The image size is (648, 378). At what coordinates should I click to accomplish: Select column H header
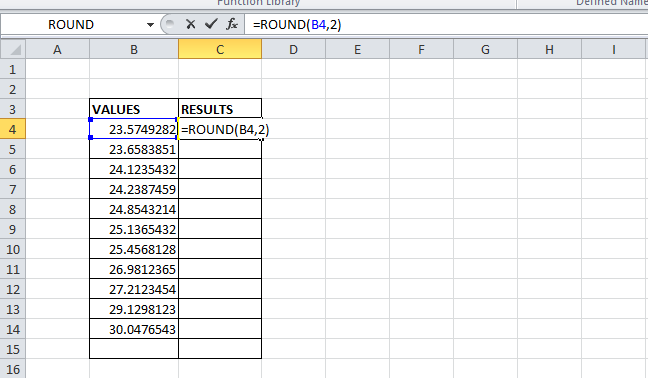tap(550, 50)
